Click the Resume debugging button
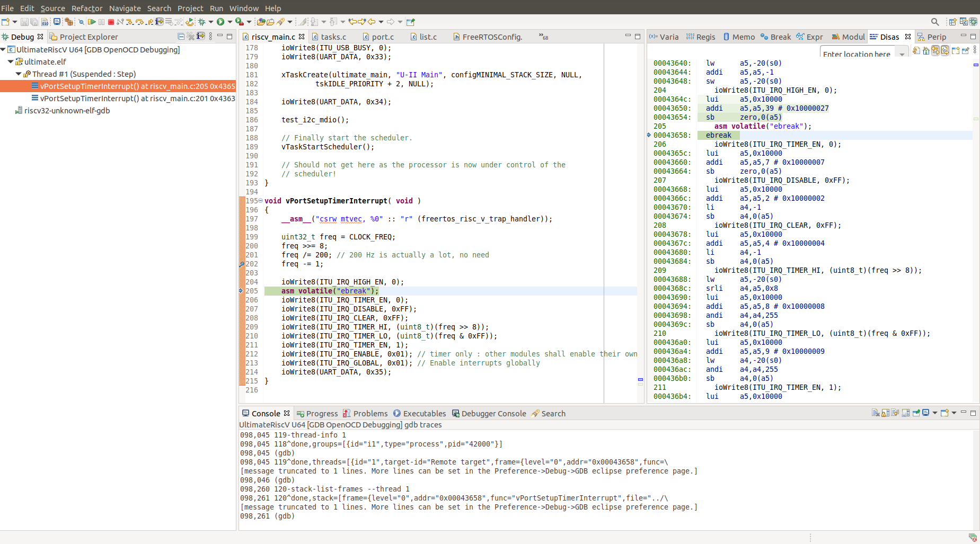 [92, 22]
